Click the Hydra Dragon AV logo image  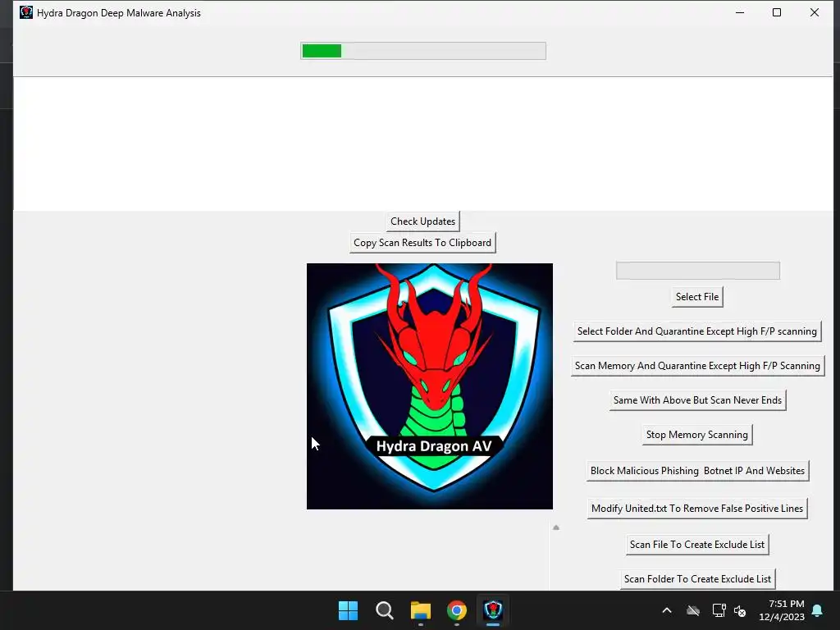pyautogui.click(x=430, y=386)
